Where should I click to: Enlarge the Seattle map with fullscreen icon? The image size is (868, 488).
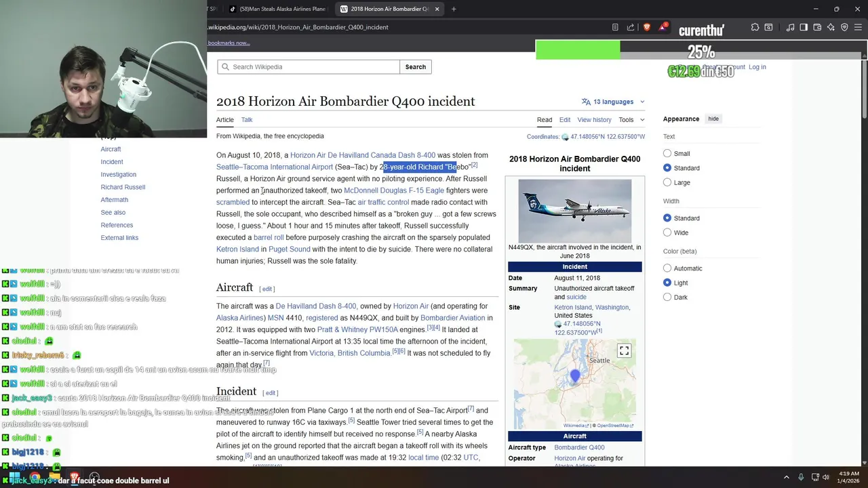(x=624, y=350)
